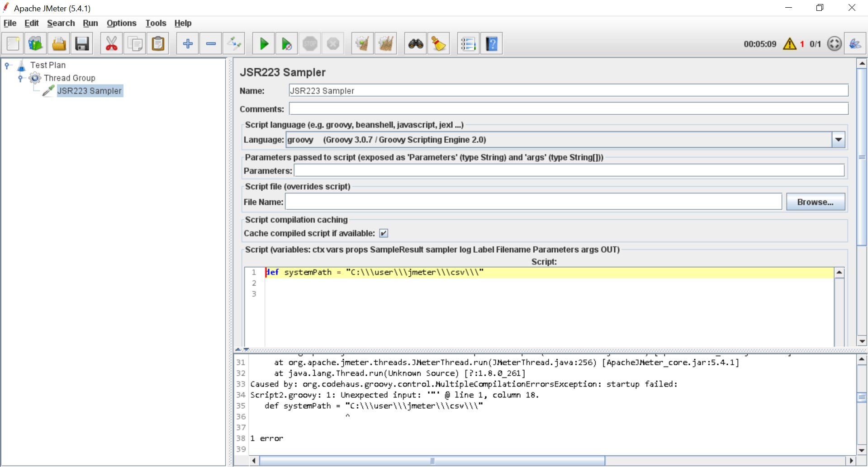Viewport: 868px width, 467px height.
Task: Open the Search dialog using the binoculars icon
Action: (x=415, y=43)
